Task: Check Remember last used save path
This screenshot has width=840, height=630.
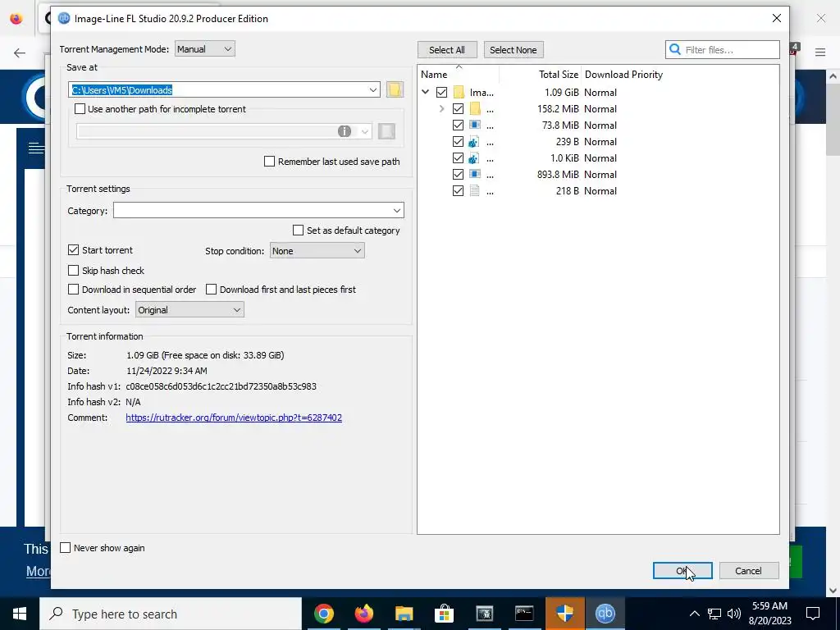Action: coord(269,162)
